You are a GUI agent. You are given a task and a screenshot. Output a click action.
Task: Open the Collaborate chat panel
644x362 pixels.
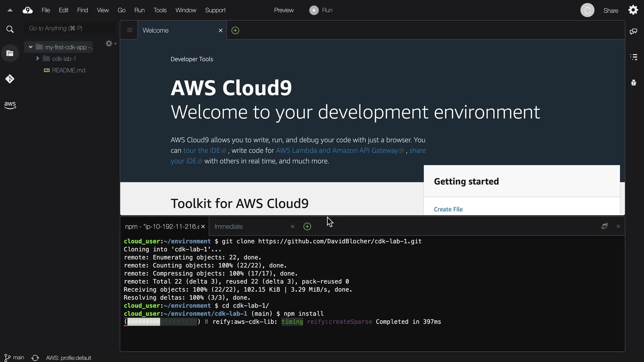click(633, 32)
